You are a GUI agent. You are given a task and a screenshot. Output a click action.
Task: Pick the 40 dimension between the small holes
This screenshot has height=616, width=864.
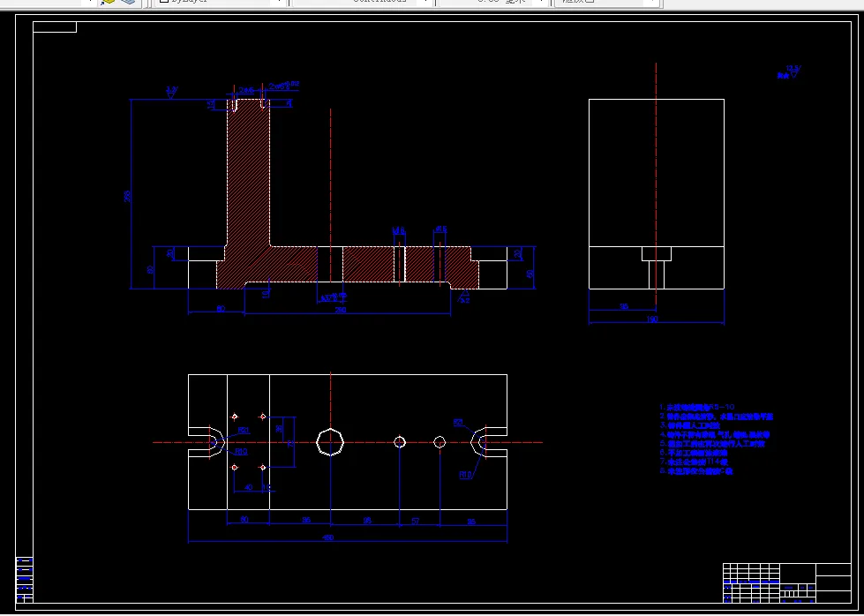pos(248,487)
